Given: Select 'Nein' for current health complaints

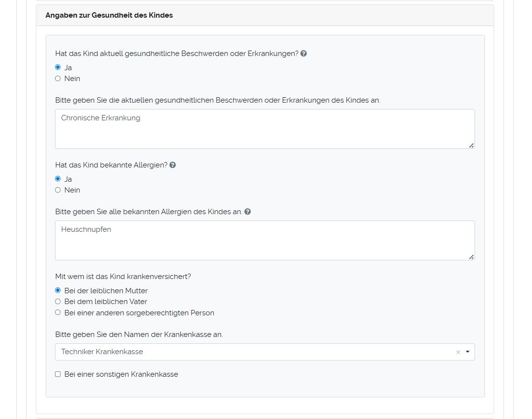Looking at the screenshot, I should coord(58,79).
